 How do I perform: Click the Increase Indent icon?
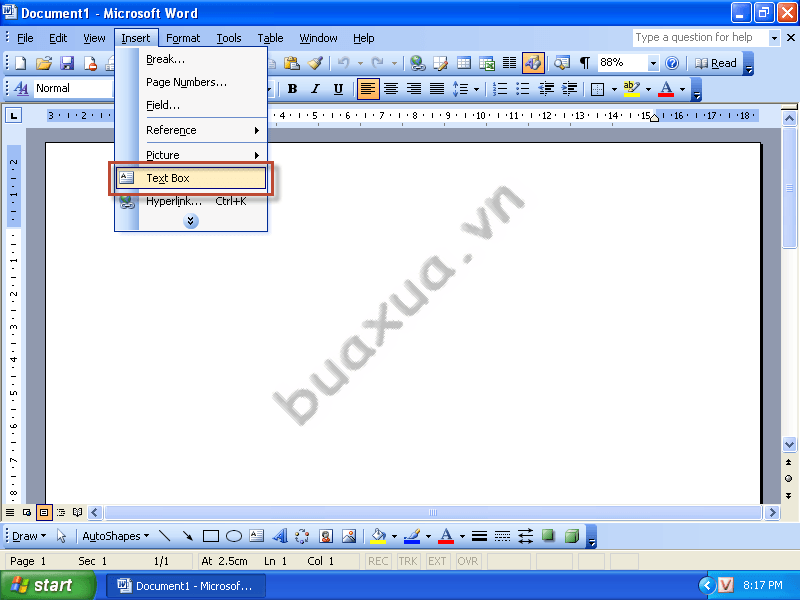coord(569,89)
